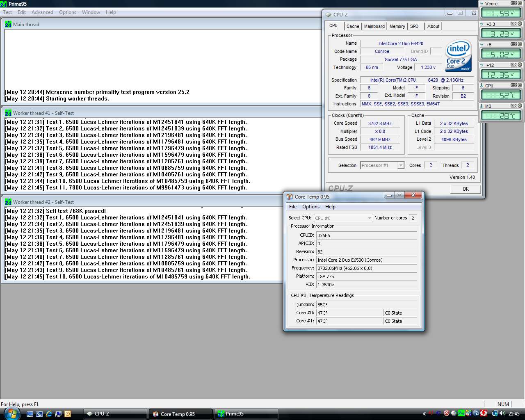This screenshot has width=525, height=420.
Task: Switch to the Cache tab in CPU-Z
Action: pyautogui.click(x=353, y=26)
